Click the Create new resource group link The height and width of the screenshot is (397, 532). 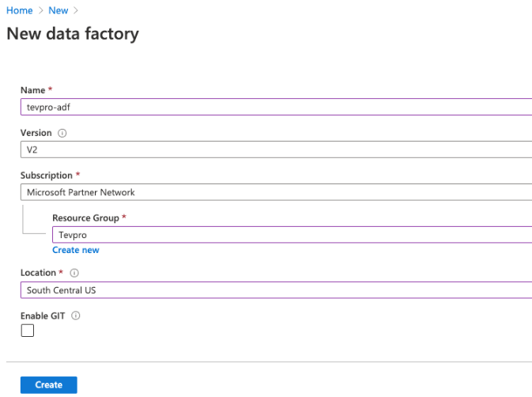tap(76, 250)
